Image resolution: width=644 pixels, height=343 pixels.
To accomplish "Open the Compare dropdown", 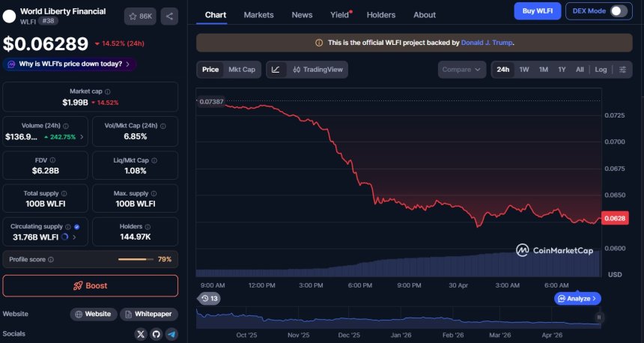I will pyautogui.click(x=461, y=70).
